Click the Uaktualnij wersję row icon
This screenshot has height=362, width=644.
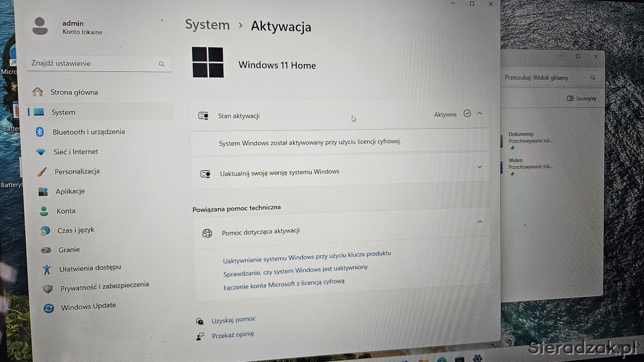205,174
